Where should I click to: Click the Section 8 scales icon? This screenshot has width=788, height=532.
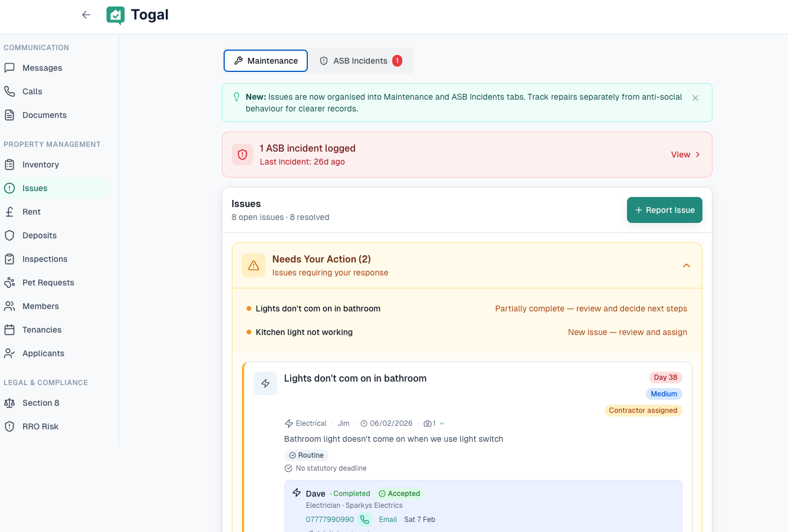(9, 403)
